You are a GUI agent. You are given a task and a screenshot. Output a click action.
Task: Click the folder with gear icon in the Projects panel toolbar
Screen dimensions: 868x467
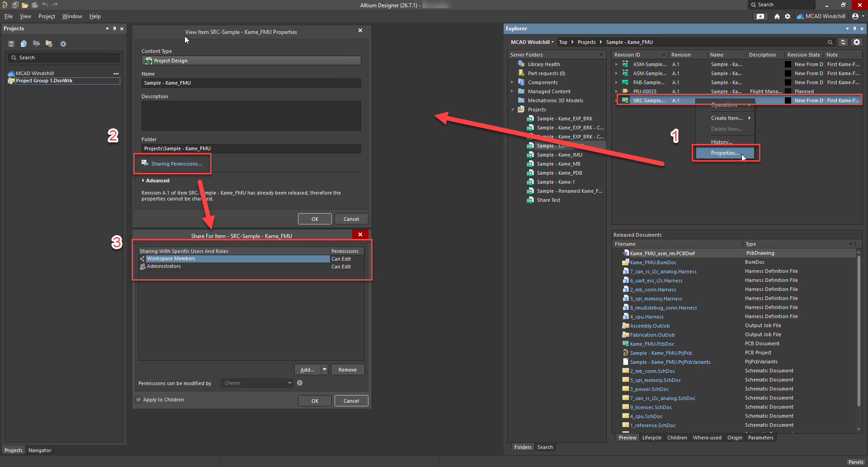49,44
